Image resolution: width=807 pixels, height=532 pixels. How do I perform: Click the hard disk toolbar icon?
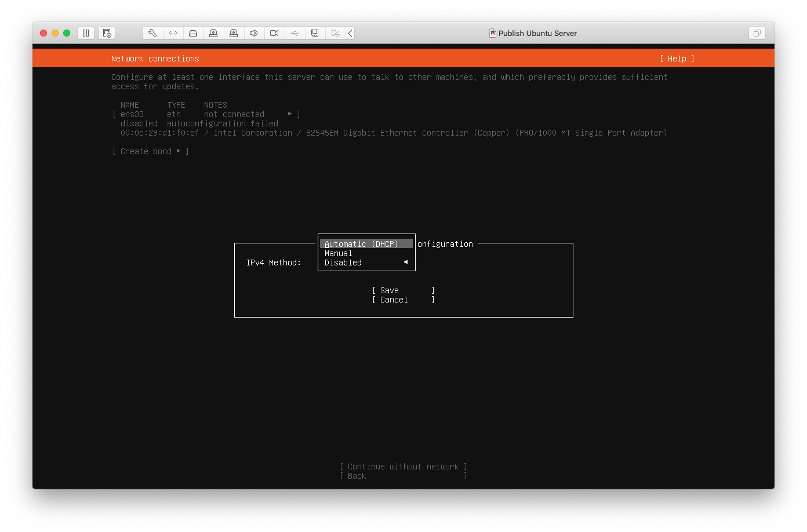[x=193, y=33]
